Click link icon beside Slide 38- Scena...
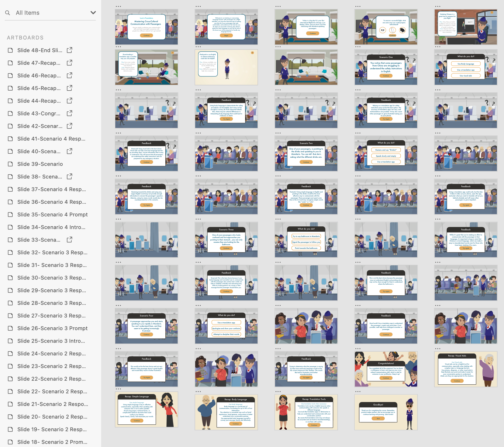 tap(70, 176)
